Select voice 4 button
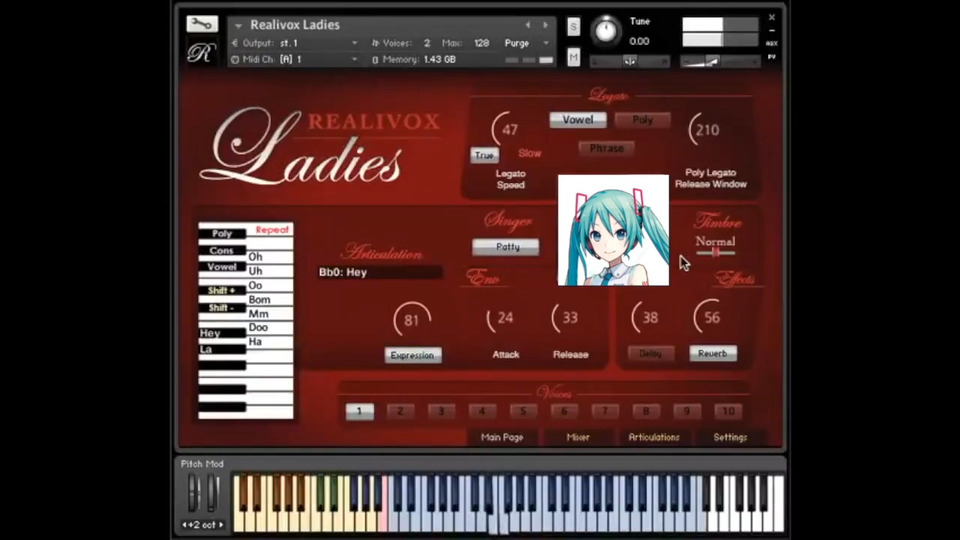 pyautogui.click(x=482, y=411)
